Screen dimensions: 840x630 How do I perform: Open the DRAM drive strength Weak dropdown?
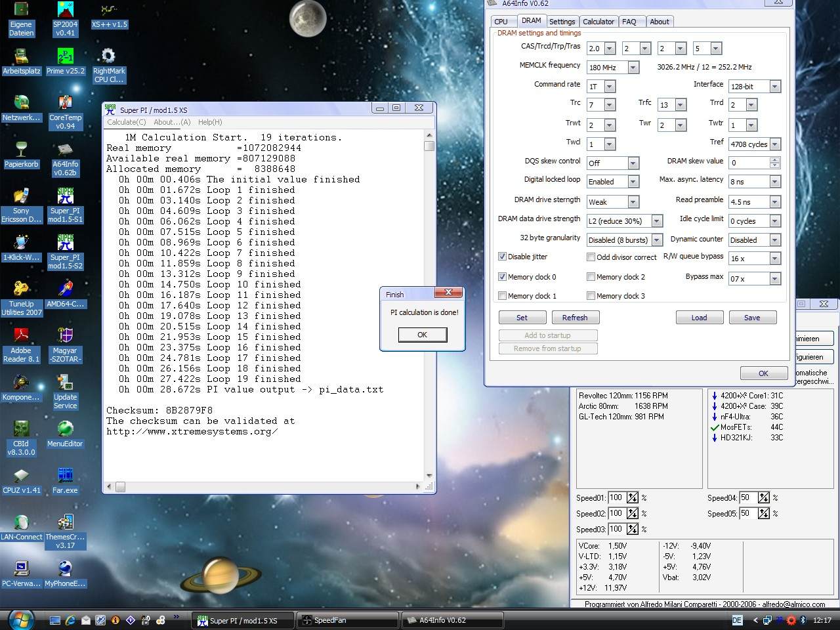(x=633, y=202)
